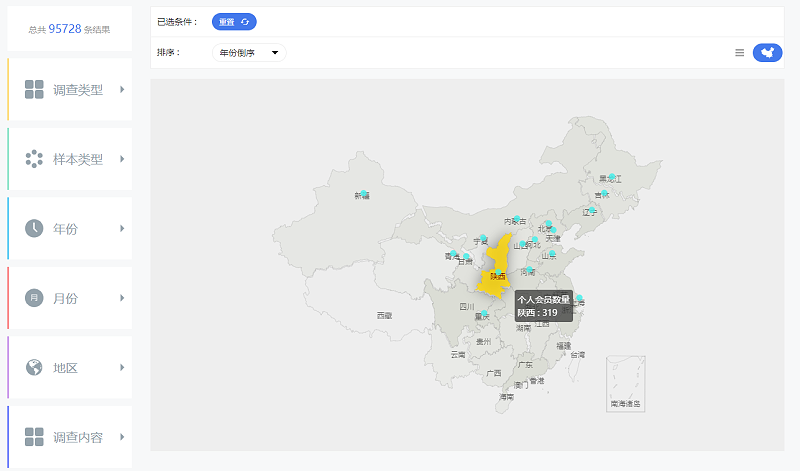Click the 甘肃 data point on map
Screen dimensions: 800x471
466,256
